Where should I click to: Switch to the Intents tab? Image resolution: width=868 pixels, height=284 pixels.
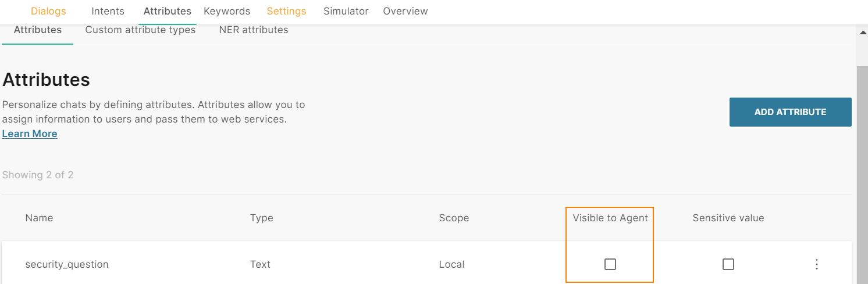108,11
